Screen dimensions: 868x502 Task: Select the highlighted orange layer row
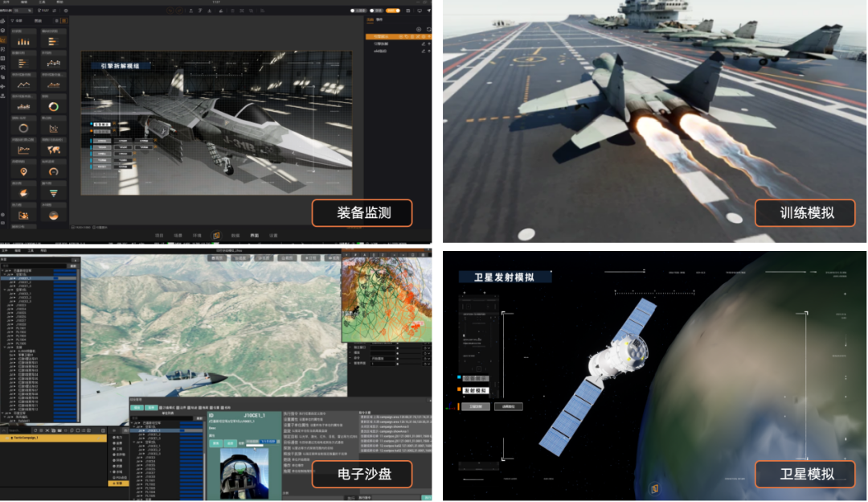(x=399, y=36)
